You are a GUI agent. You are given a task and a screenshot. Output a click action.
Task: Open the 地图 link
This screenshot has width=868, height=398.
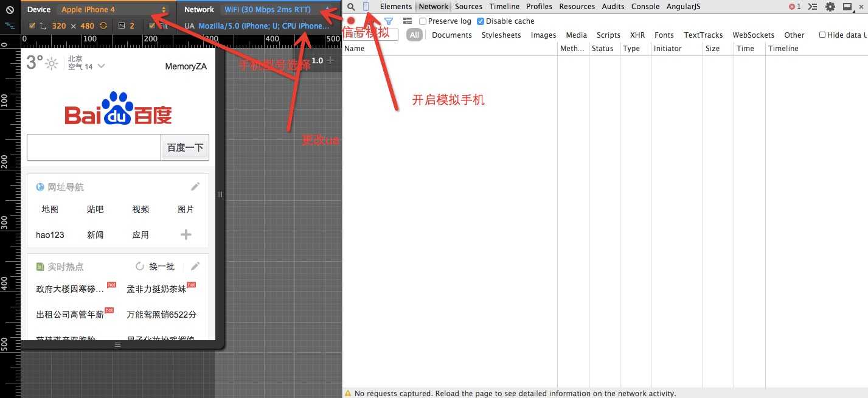pos(50,209)
